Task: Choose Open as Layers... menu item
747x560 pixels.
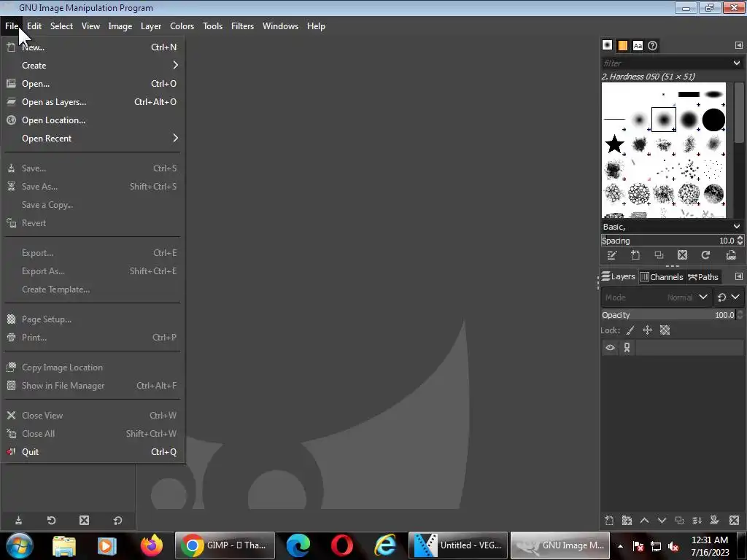Action: tap(93, 102)
